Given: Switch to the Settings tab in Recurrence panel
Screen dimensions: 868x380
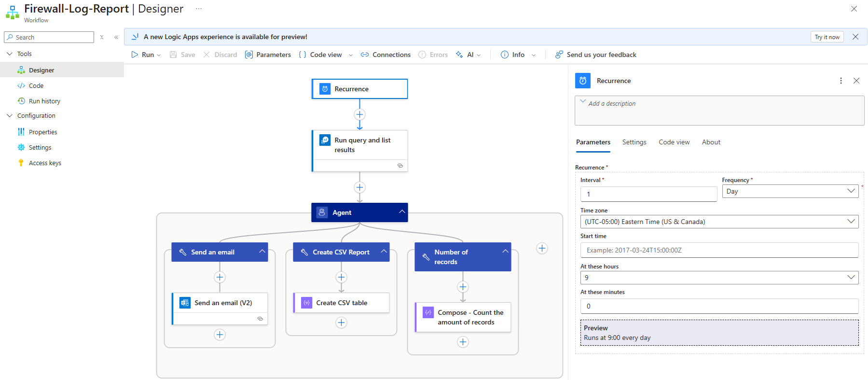Looking at the screenshot, I should pos(634,142).
